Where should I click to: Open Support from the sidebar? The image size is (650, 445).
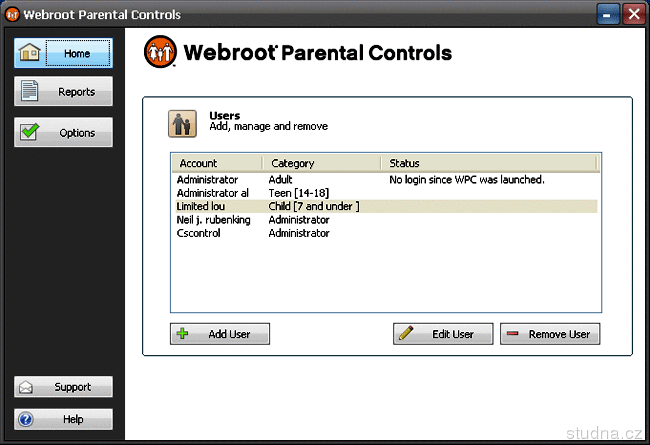(x=63, y=387)
